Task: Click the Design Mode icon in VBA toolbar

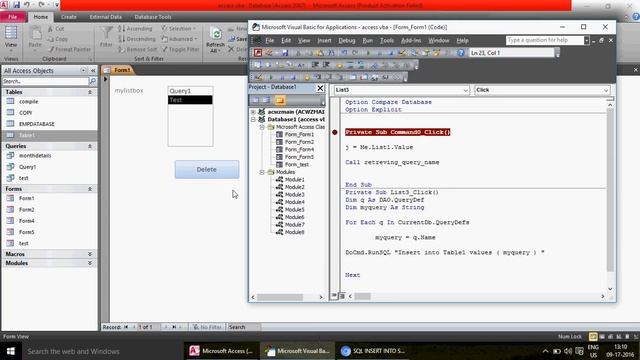Action: tap(402, 53)
